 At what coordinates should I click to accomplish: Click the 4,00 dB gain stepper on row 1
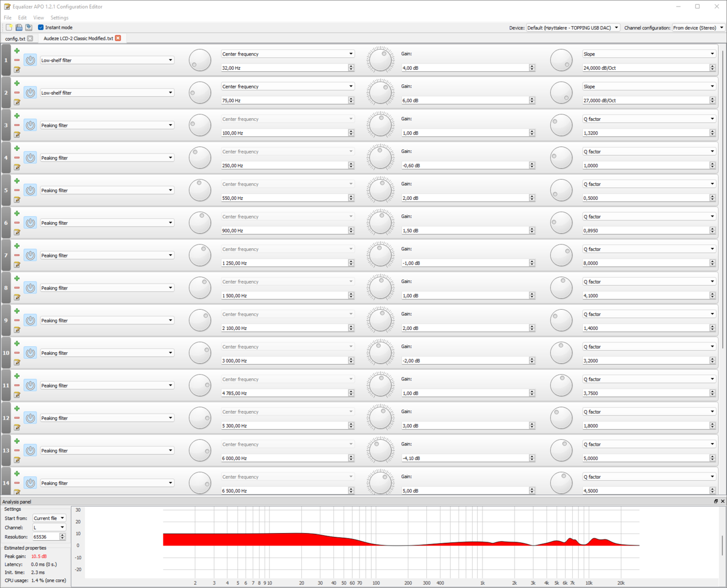532,68
